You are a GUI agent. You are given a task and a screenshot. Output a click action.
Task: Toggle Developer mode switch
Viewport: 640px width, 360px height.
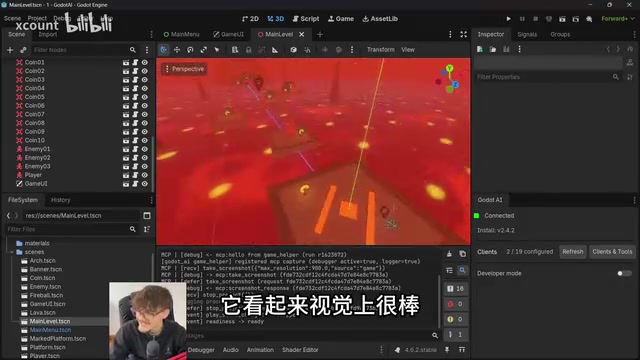tap(624, 273)
